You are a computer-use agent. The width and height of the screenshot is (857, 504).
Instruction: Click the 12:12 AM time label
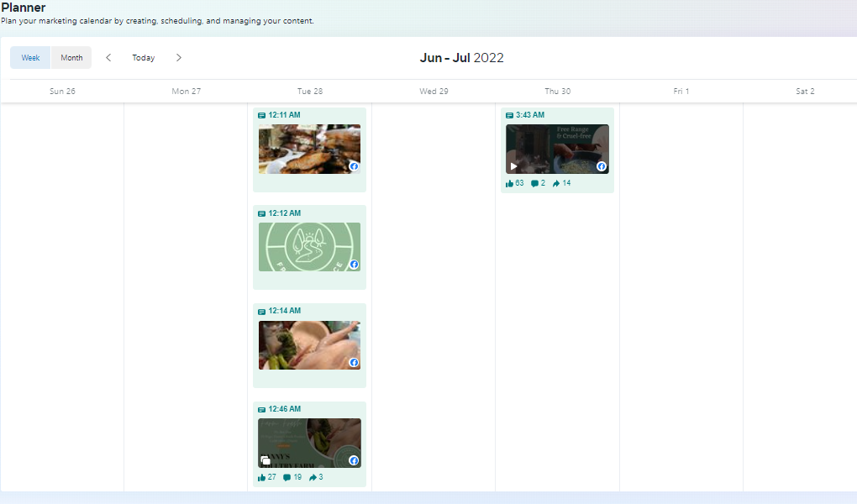[284, 213]
